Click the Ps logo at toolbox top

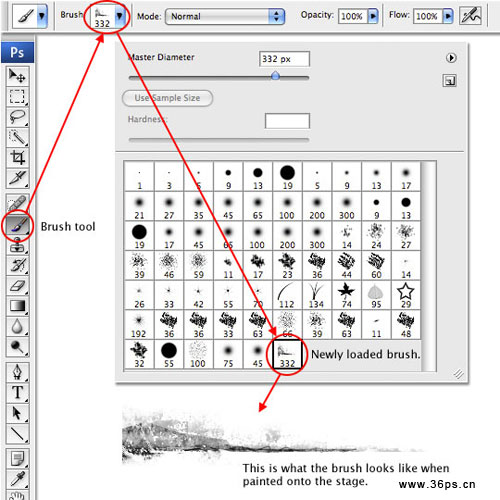pyautogui.click(x=17, y=52)
